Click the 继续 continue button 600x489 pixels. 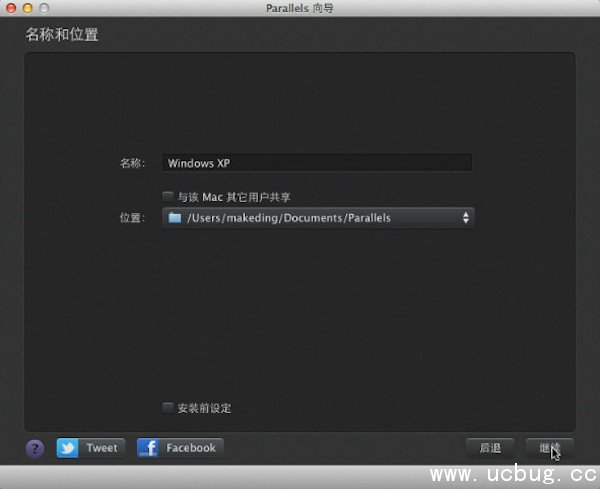(549, 448)
